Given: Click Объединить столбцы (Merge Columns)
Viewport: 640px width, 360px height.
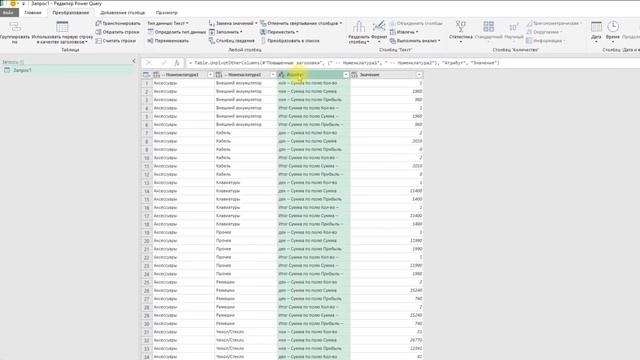Looking at the screenshot, I should pyautogui.click(x=416, y=23).
